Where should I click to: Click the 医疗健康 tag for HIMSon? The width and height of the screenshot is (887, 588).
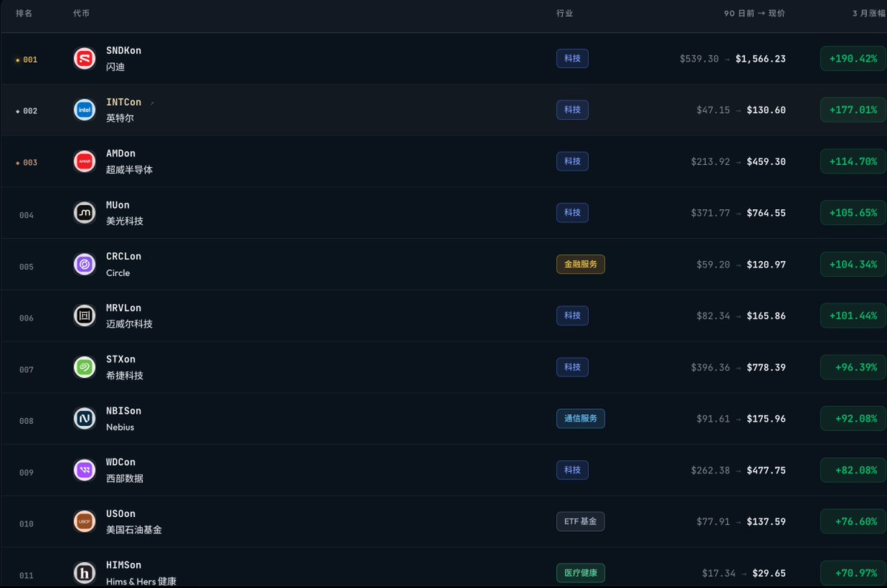tap(581, 572)
